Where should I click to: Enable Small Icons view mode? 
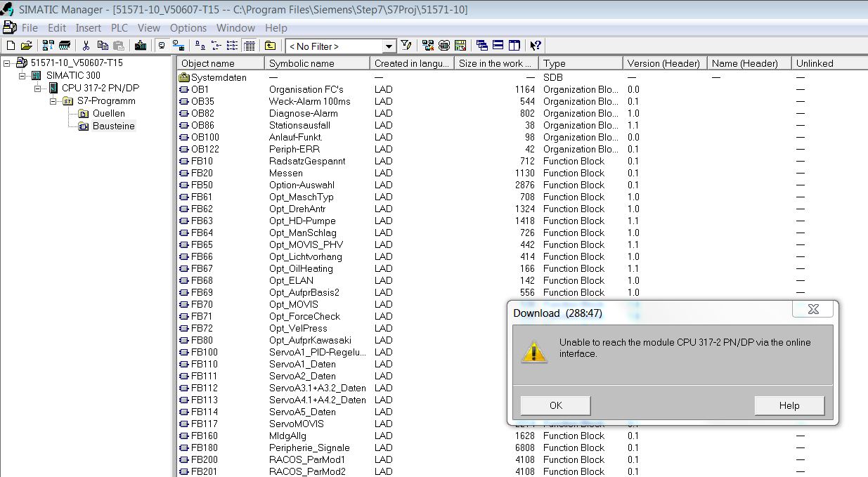pos(216,46)
